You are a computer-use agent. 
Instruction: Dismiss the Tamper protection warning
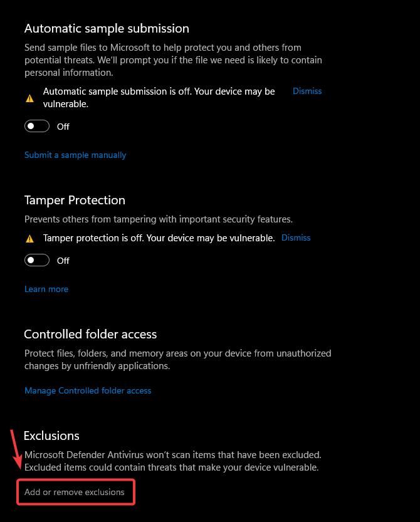(x=296, y=238)
